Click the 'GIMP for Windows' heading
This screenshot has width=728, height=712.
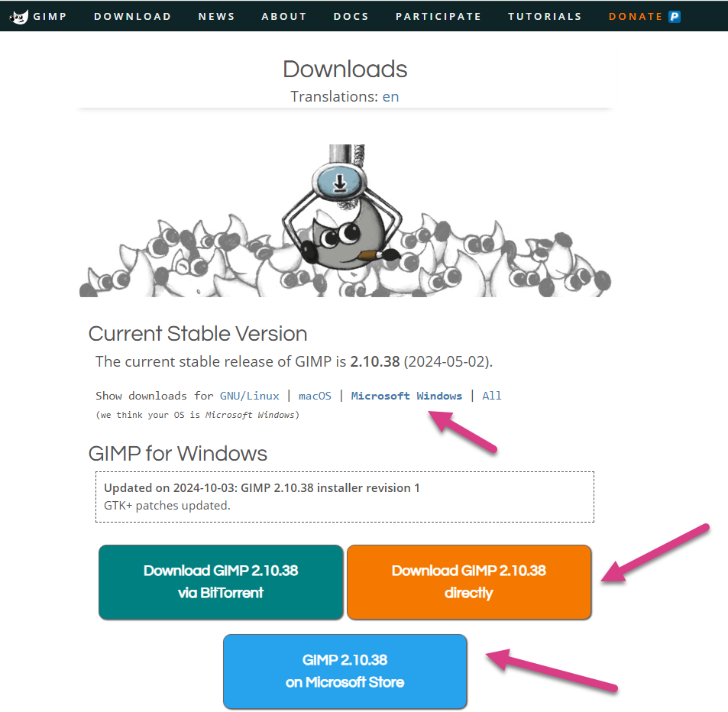pyautogui.click(x=178, y=454)
